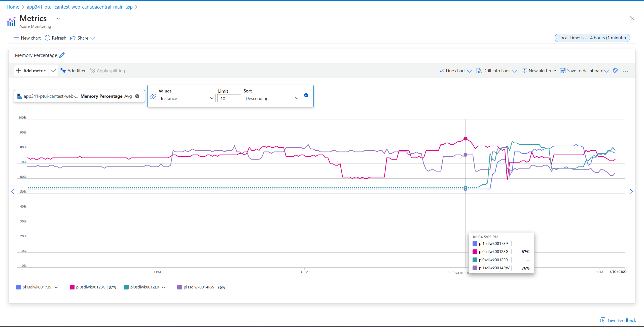Click the Refresh circular arrow icon

[x=47, y=38]
